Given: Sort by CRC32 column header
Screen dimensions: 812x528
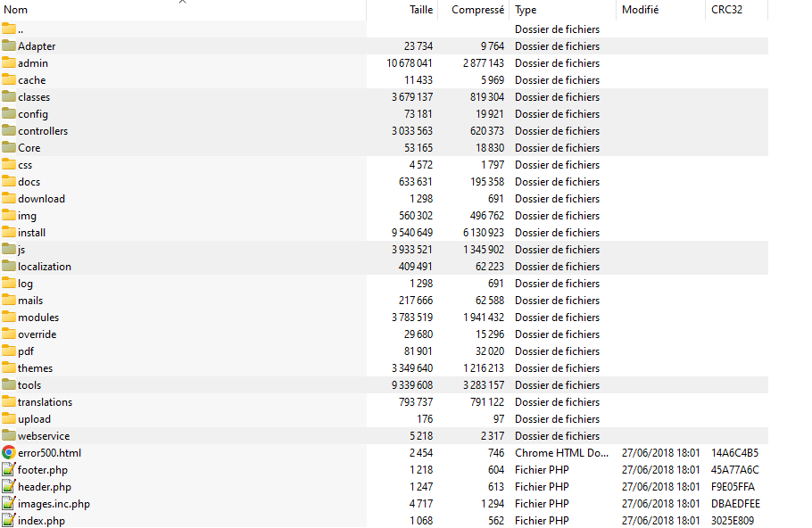Looking at the screenshot, I should click(736, 10).
